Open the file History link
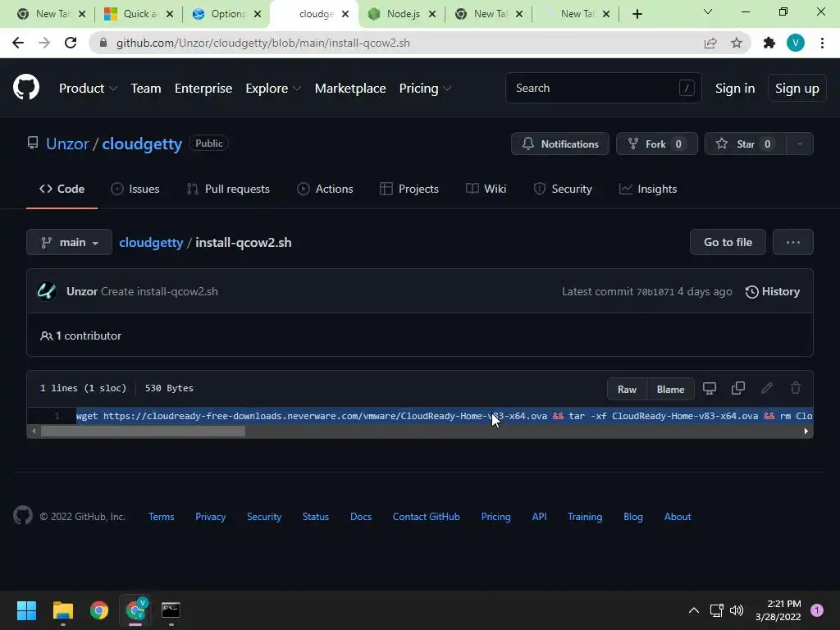The height and width of the screenshot is (630, 840). pos(773,291)
